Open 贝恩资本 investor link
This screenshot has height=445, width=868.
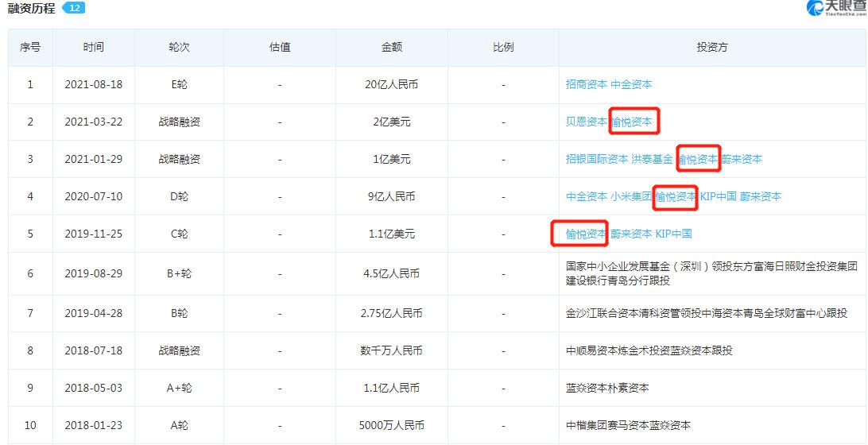pos(587,122)
